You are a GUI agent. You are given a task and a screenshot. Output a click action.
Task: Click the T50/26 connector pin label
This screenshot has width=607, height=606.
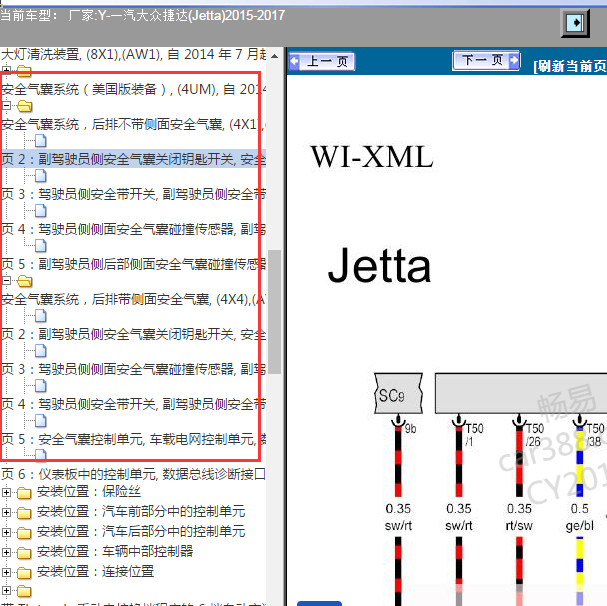[535, 435]
